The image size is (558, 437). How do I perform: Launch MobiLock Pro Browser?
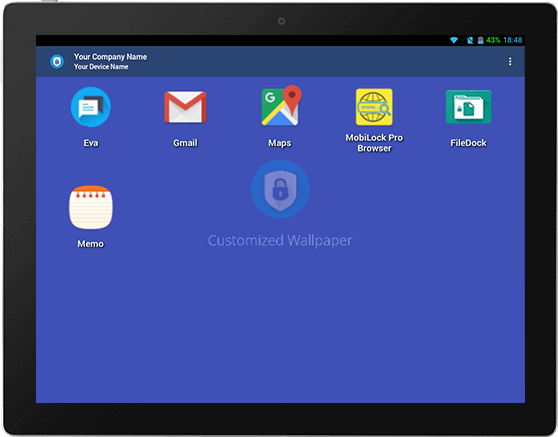[374, 107]
